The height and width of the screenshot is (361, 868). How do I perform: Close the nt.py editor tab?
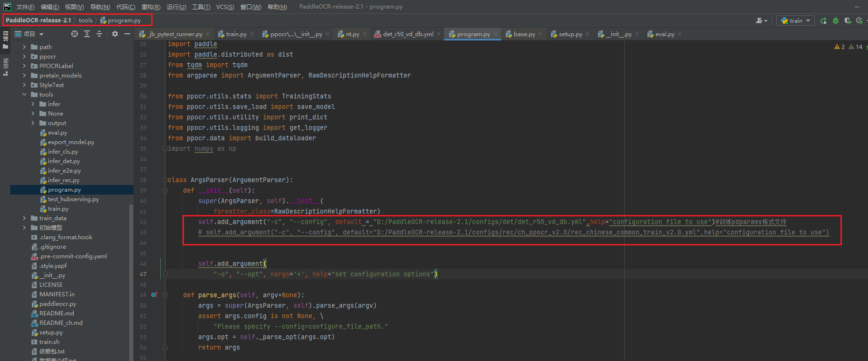click(365, 34)
